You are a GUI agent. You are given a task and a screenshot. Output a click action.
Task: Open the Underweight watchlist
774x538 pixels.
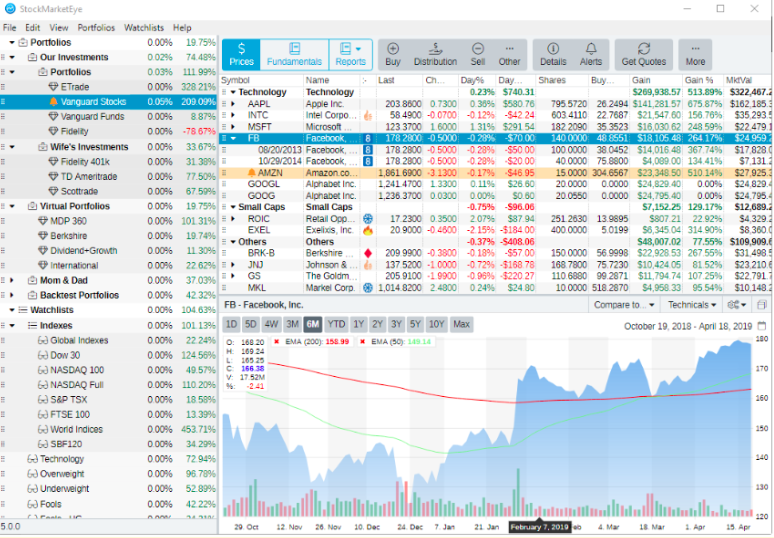coord(109,489)
